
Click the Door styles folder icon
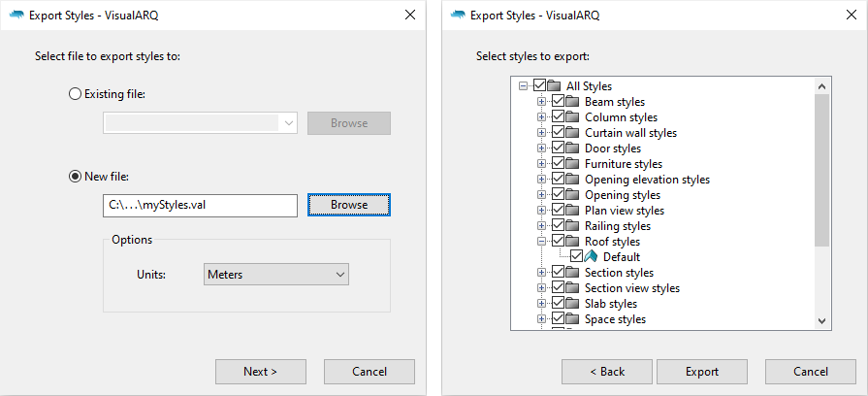coord(572,148)
